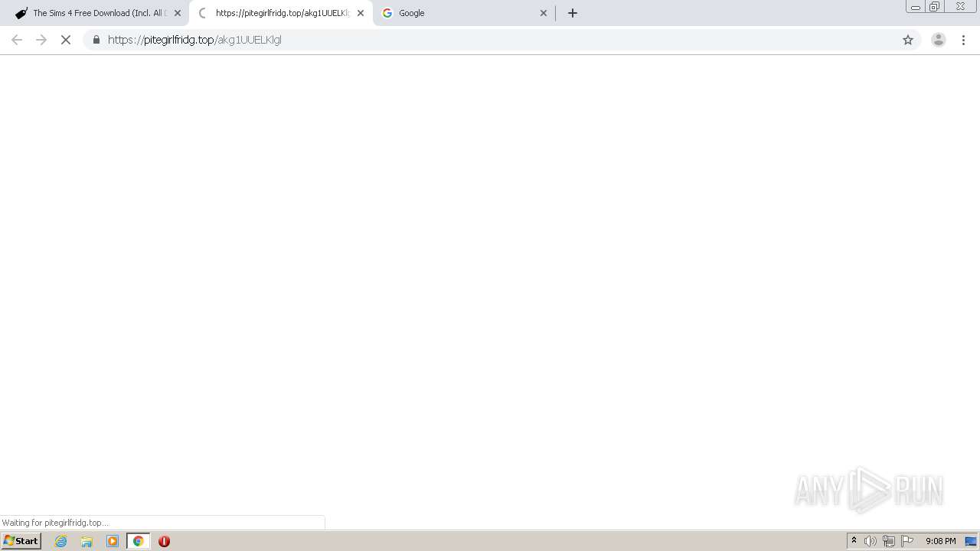Select Chrome taskbar button
The image size is (980, 551).
point(138,541)
